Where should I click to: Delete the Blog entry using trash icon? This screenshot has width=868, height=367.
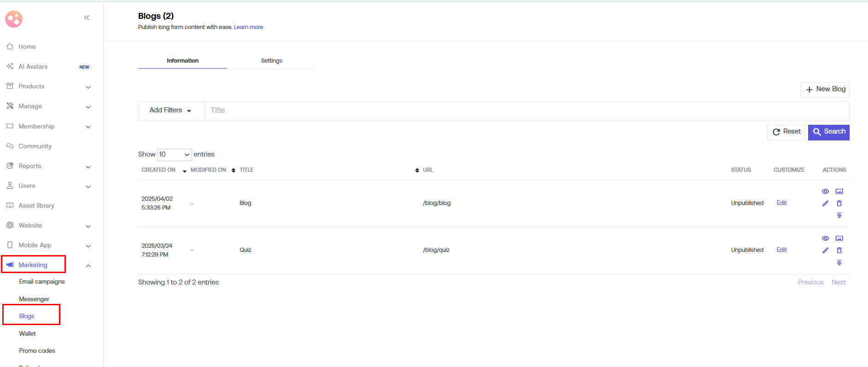point(839,204)
